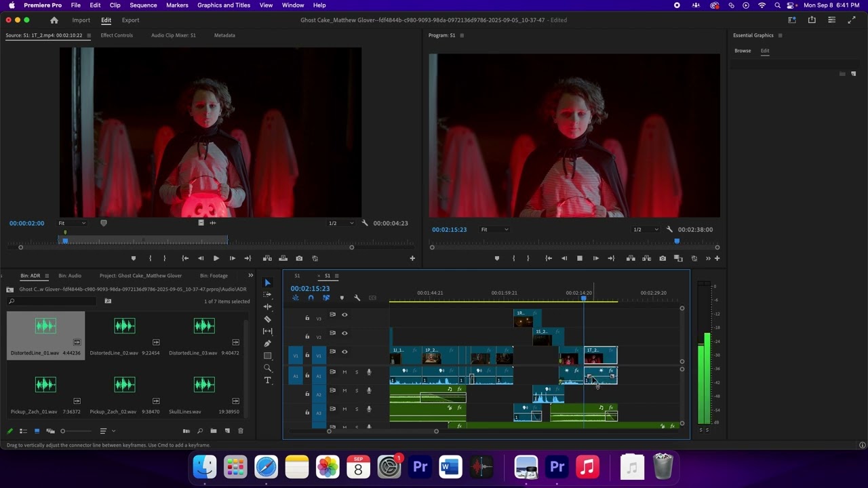Click Mark In brace in Source monitor
This screenshot has height=488, width=868.
[150, 258]
